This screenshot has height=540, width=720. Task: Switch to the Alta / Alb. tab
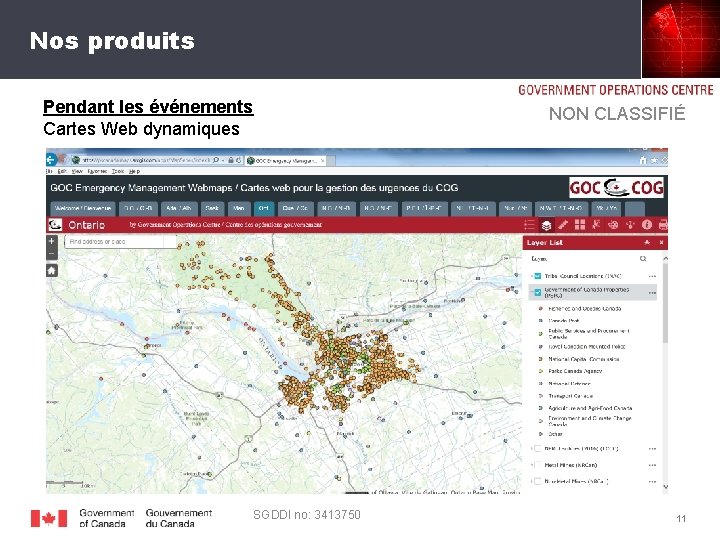tap(179, 208)
